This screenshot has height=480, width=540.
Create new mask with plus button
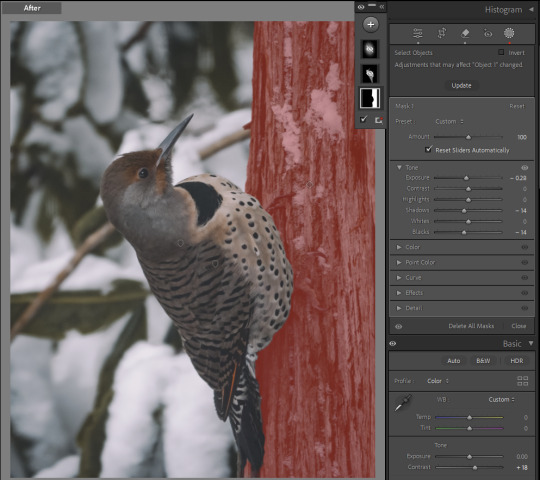[371, 24]
